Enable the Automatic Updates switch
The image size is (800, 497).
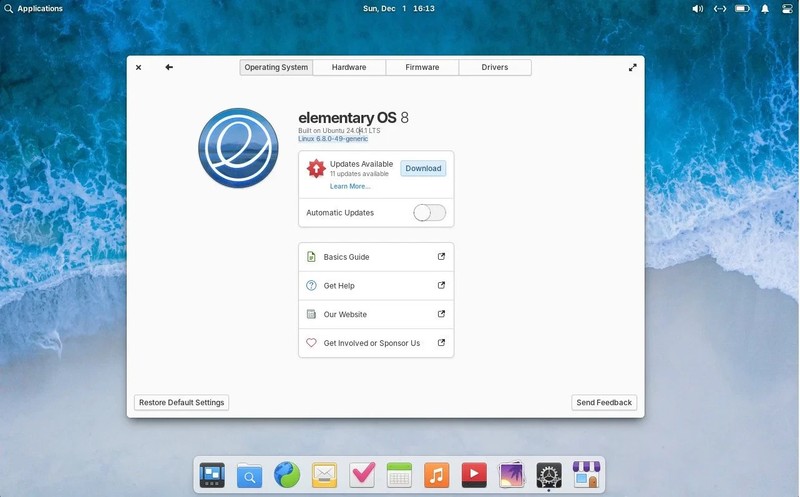click(x=430, y=213)
